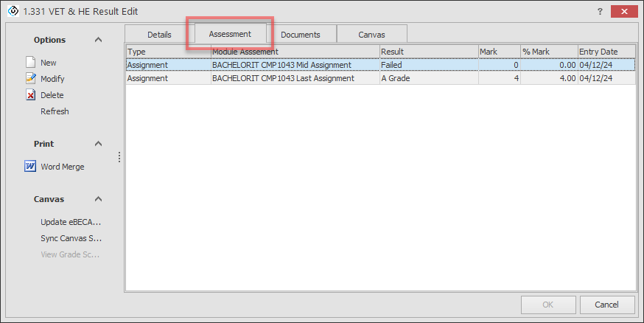Open the Documents tab
644x323 pixels.
point(300,35)
